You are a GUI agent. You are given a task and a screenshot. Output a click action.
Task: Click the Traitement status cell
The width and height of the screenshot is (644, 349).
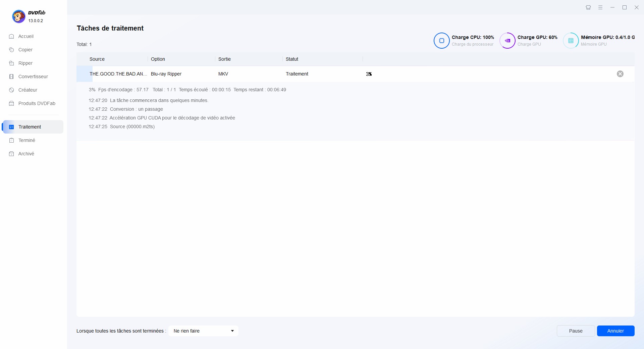[297, 74]
